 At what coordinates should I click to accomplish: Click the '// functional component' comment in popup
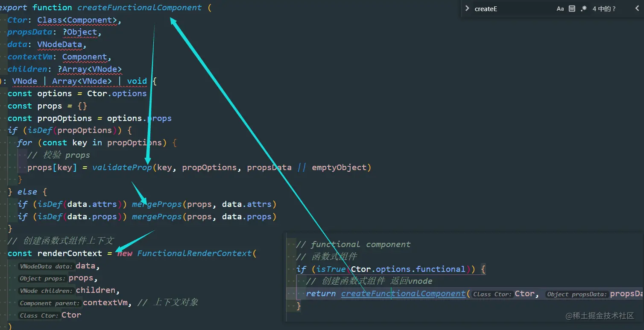click(353, 244)
